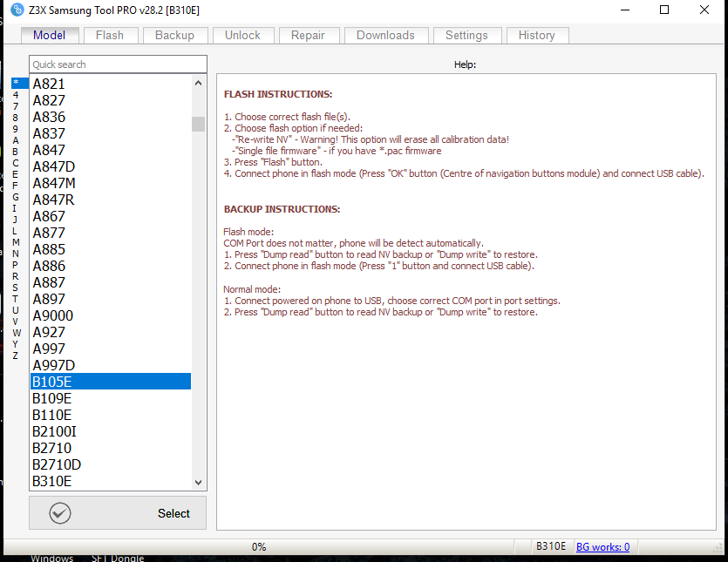The image size is (728, 562).
Task: Close the Z3X Samsung Tool window
Action: coord(704,10)
